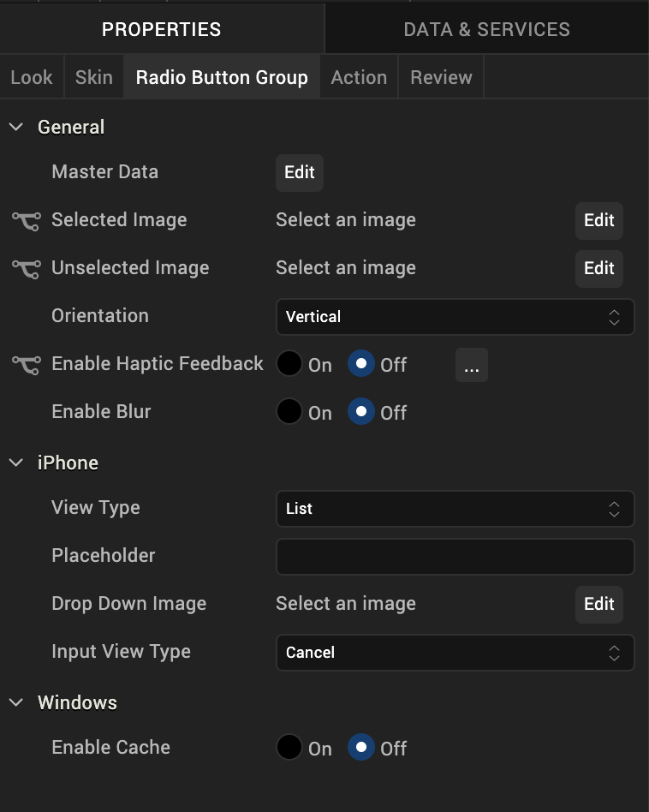The height and width of the screenshot is (812, 649).
Task: Edit the Master Data
Action: click(x=300, y=172)
